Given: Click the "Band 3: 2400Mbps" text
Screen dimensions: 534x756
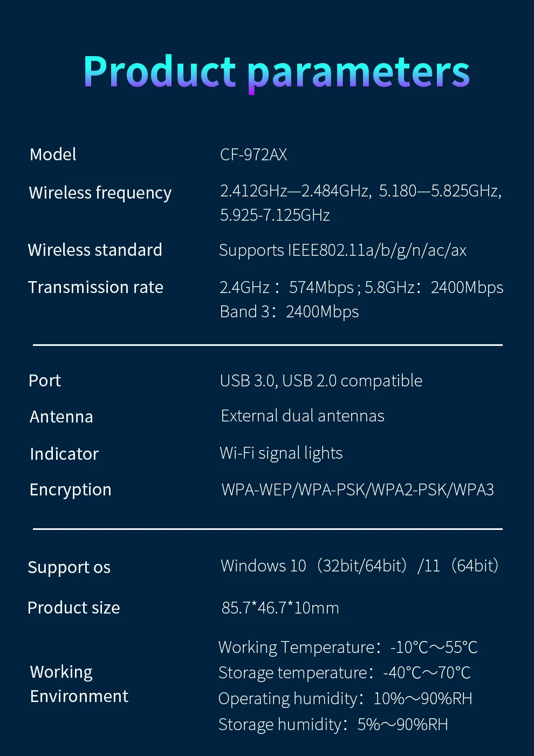Looking at the screenshot, I should tap(289, 312).
